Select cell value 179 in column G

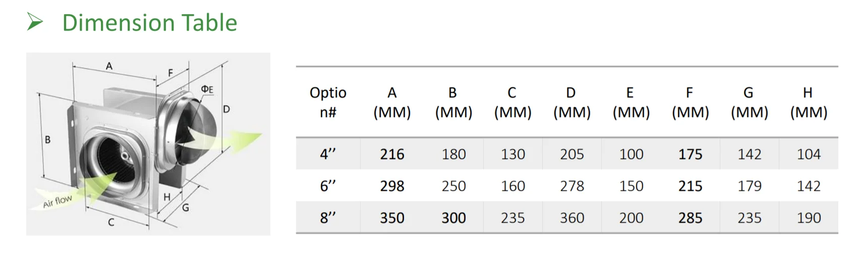pyautogui.click(x=749, y=186)
